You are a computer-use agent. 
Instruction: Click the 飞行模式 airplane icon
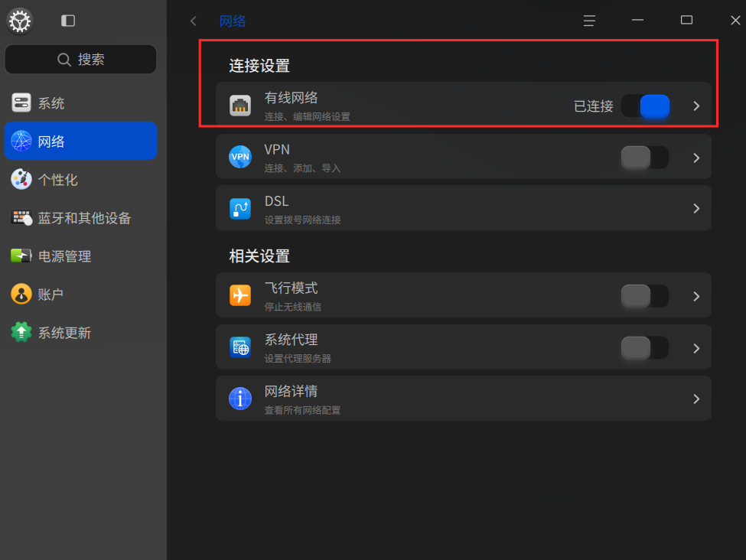pos(240,295)
